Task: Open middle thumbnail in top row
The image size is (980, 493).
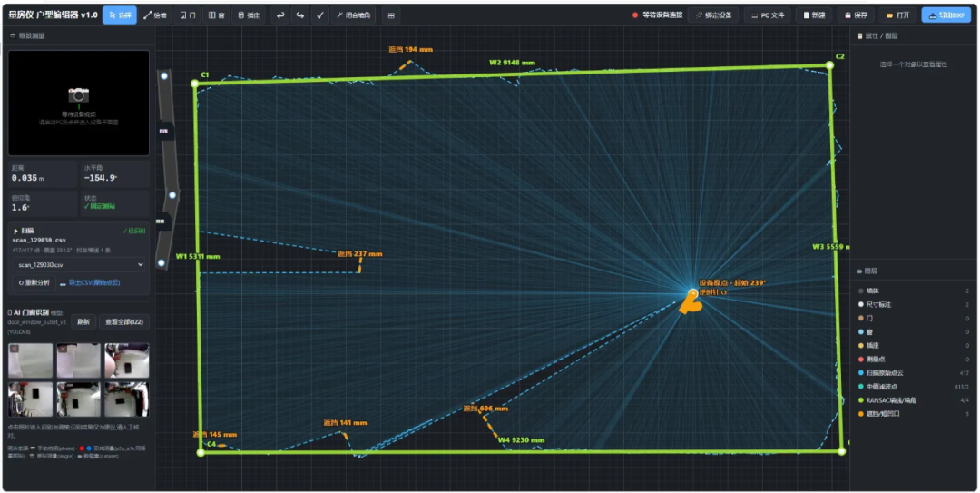Action: pyautogui.click(x=79, y=360)
